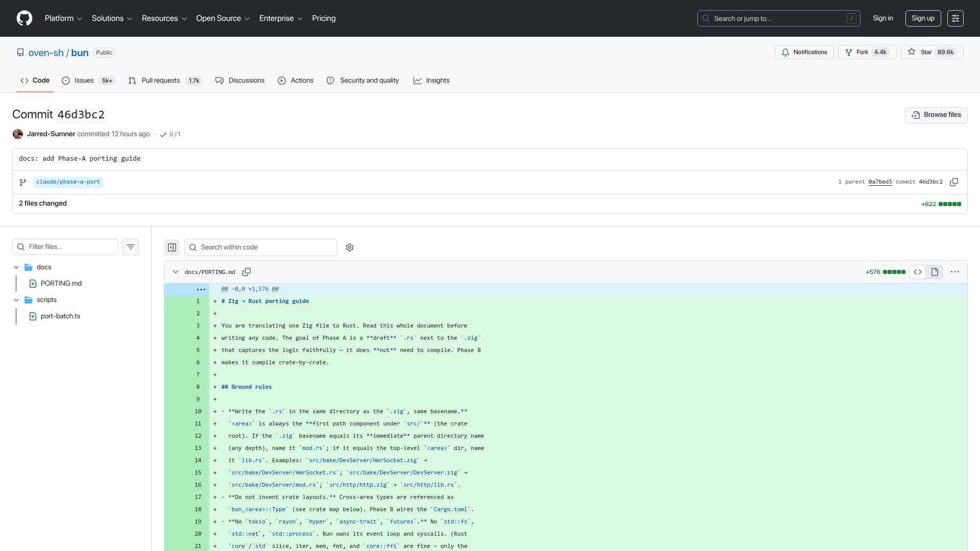The width and height of the screenshot is (980, 551).
Task: Select the Code tab
Action: tap(35, 81)
